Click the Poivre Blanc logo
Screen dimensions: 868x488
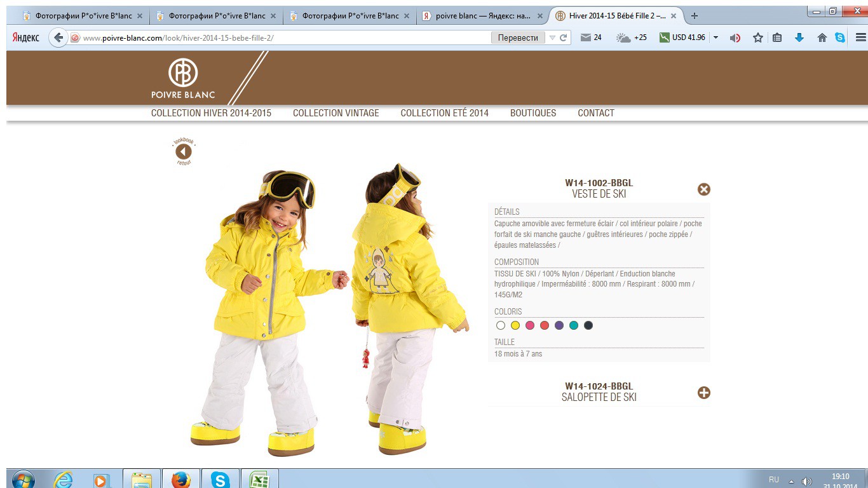183,79
